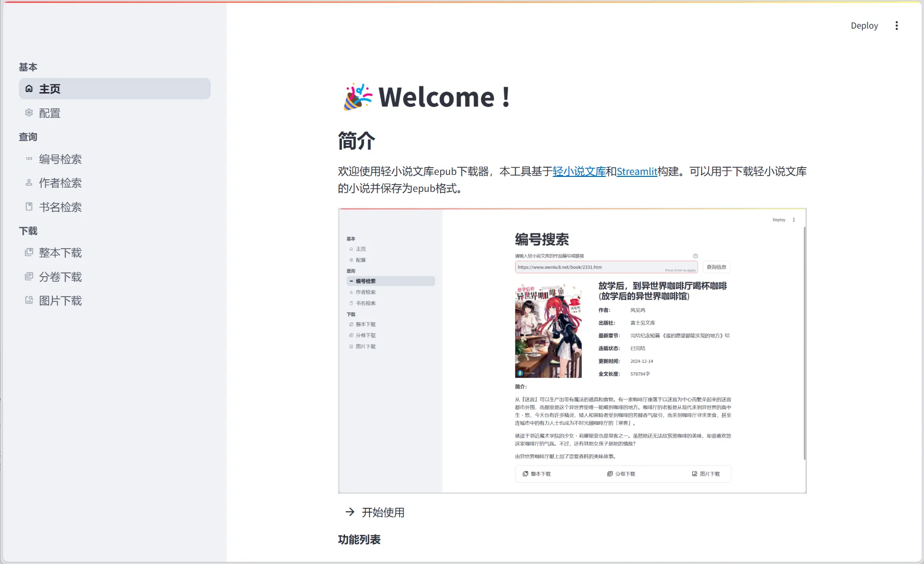Open the 作者检索 page
The image size is (924, 564).
(x=115, y=183)
